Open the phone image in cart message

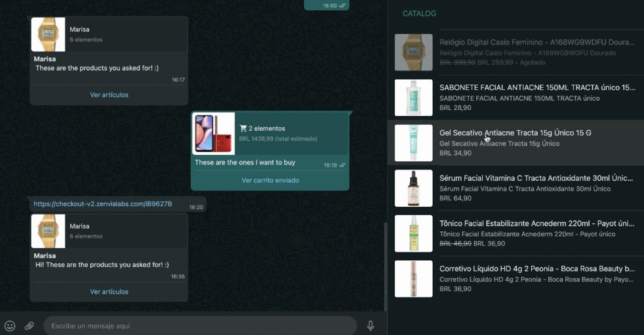pos(213,134)
